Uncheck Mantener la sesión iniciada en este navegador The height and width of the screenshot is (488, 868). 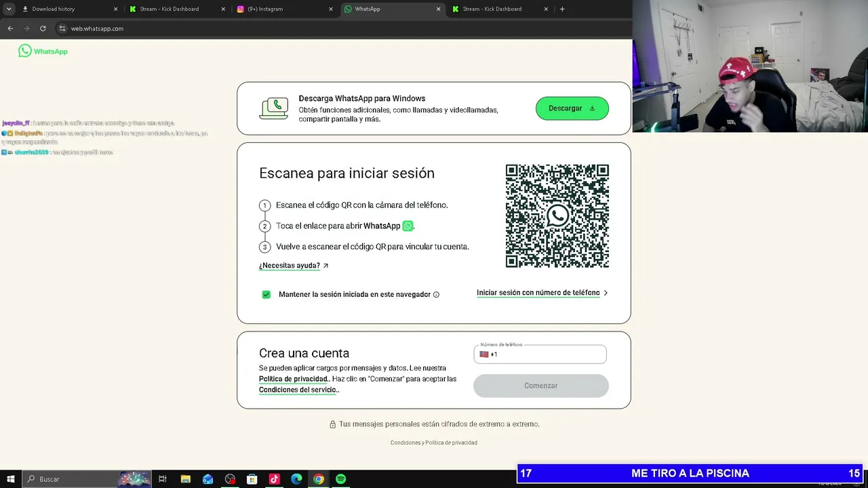[x=267, y=294]
